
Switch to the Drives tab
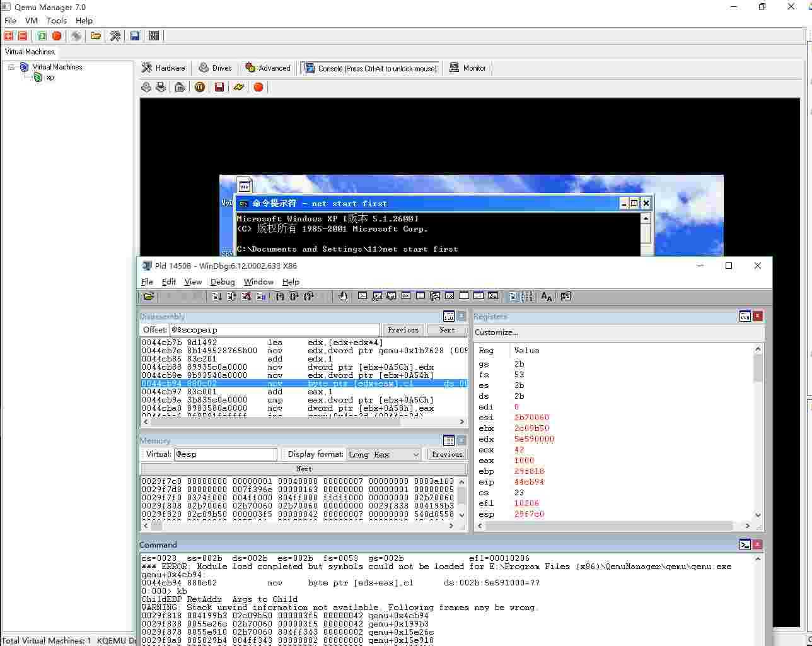[216, 68]
